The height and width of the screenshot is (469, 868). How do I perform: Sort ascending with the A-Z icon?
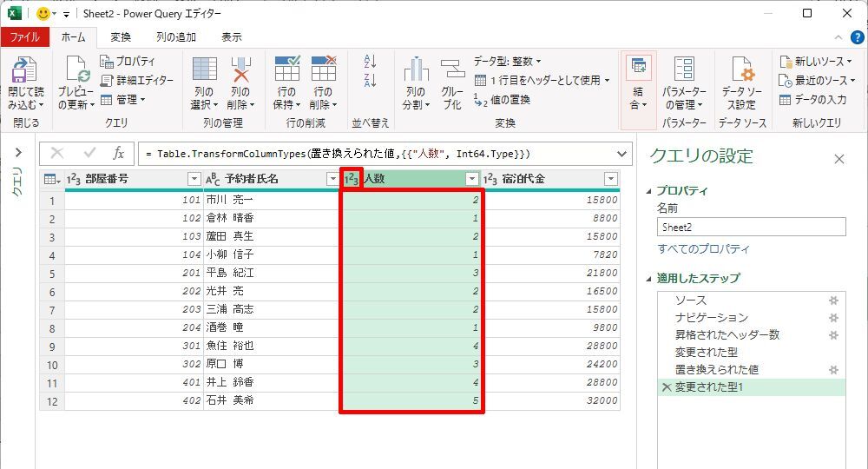point(371,61)
